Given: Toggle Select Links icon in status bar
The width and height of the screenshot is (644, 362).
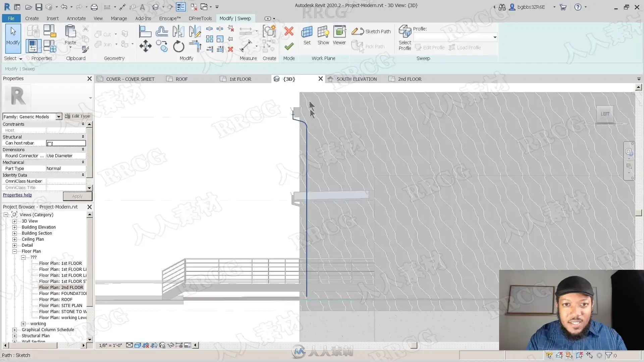Looking at the screenshot, I should pyautogui.click(x=549, y=355).
